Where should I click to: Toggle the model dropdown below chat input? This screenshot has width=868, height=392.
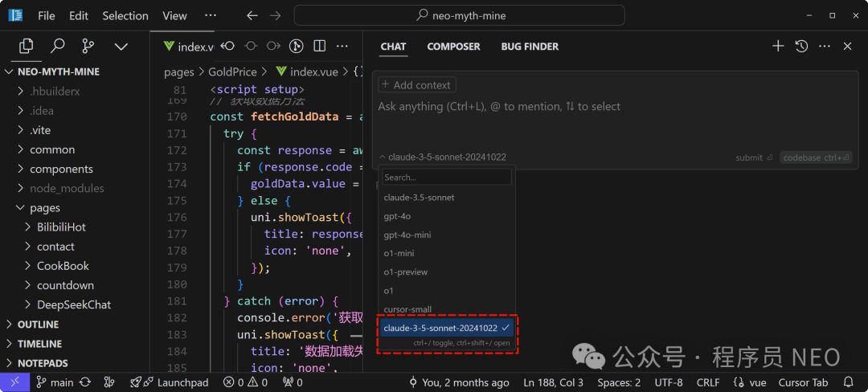[442, 157]
